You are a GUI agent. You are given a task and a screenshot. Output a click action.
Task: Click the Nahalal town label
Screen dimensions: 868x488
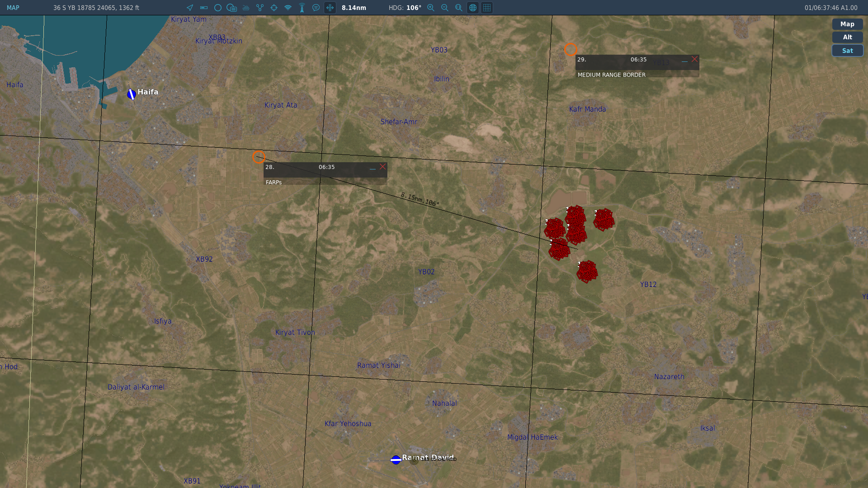[x=444, y=404]
